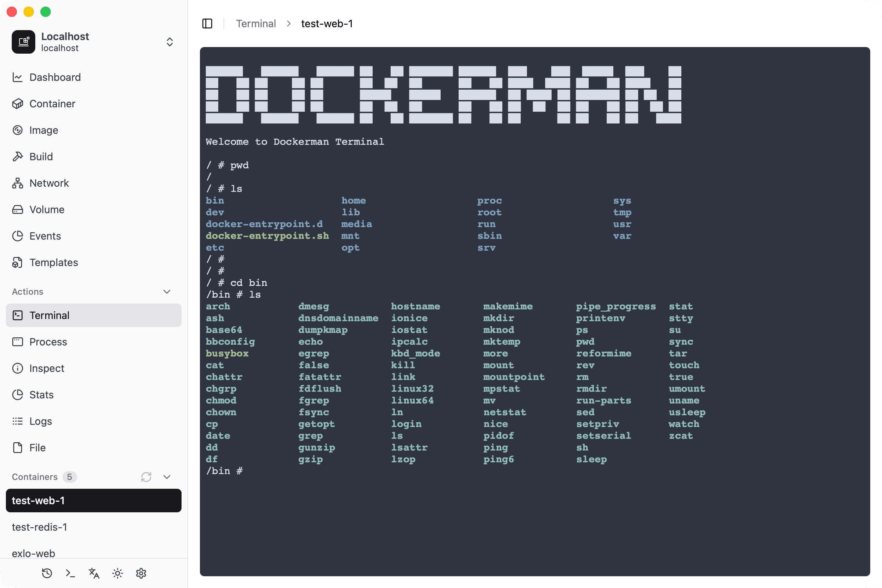Select the test-redis-1 container
This screenshot has width=882, height=588.
click(x=39, y=527)
